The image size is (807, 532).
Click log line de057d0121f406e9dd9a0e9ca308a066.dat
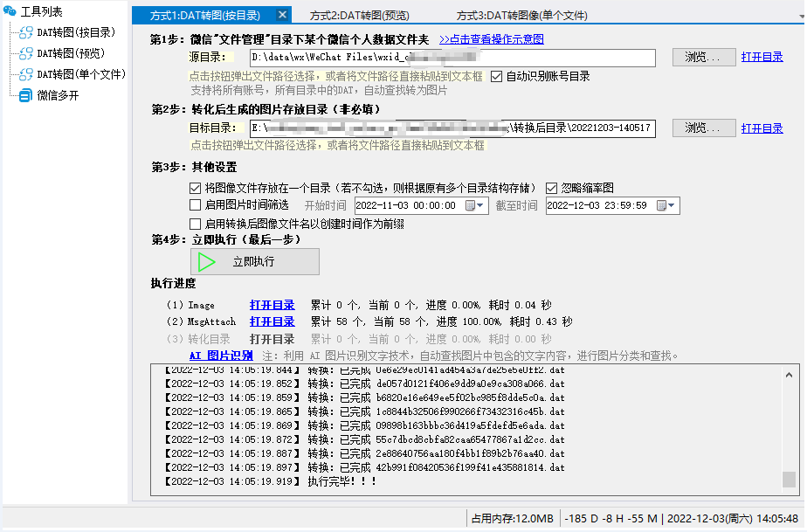coord(364,383)
